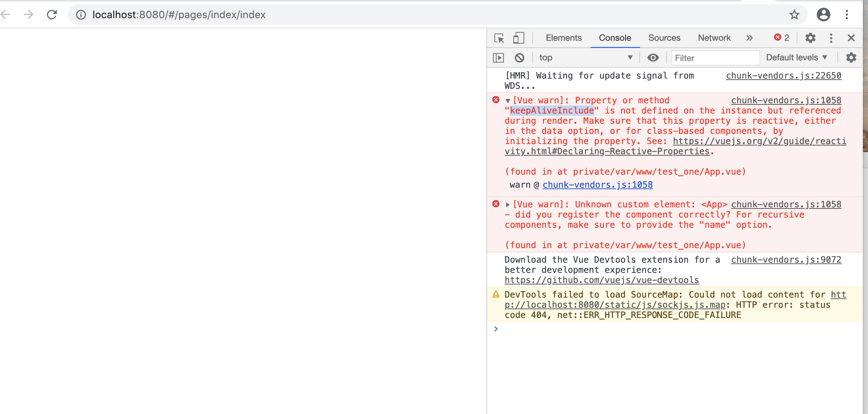This screenshot has height=414, width=868.
Task: Open the github vue-devtools link
Action: click(x=601, y=280)
